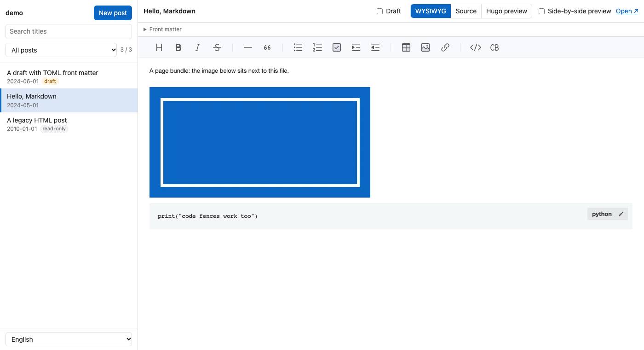Click the 3 / 3 post count
The width and height of the screenshot is (644, 350).
[126, 50]
